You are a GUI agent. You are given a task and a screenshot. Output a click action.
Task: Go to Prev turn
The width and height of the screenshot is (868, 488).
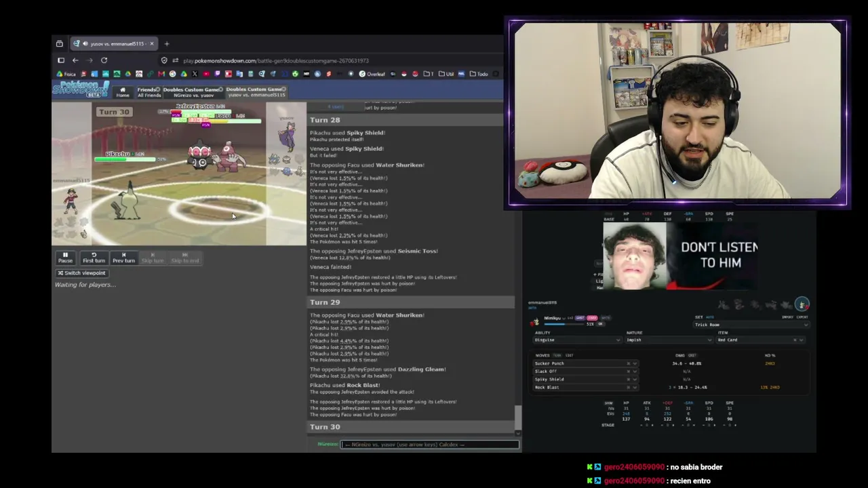click(123, 258)
